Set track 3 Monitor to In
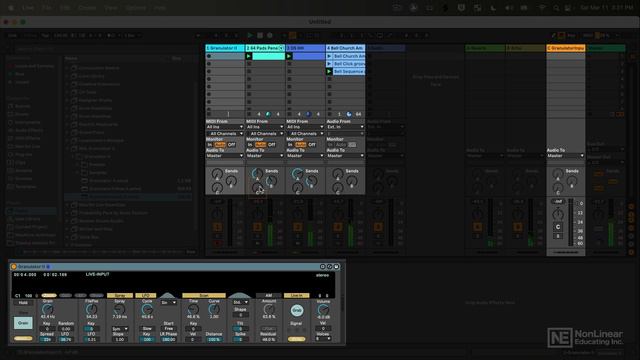Image resolution: width=640 pixels, height=360 pixels. [290, 145]
